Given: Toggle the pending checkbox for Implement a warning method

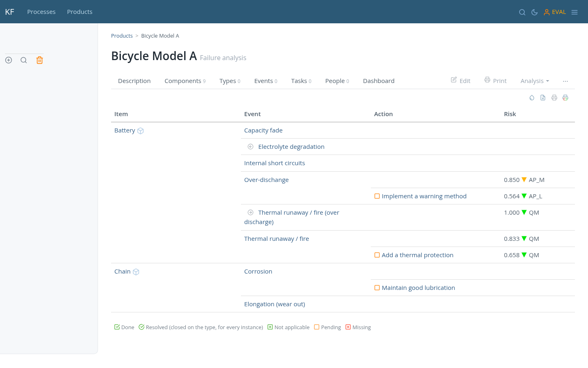Looking at the screenshot, I should [377, 196].
